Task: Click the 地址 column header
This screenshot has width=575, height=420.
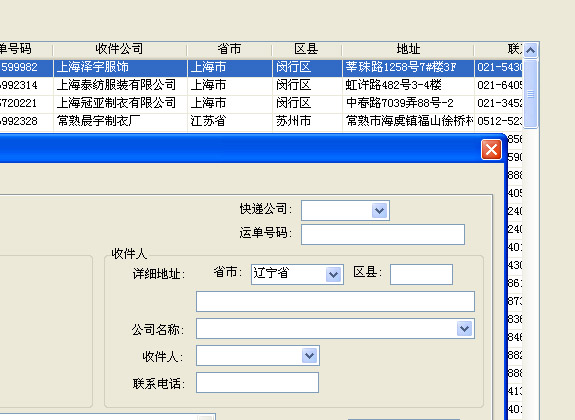Action: pyautogui.click(x=408, y=49)
